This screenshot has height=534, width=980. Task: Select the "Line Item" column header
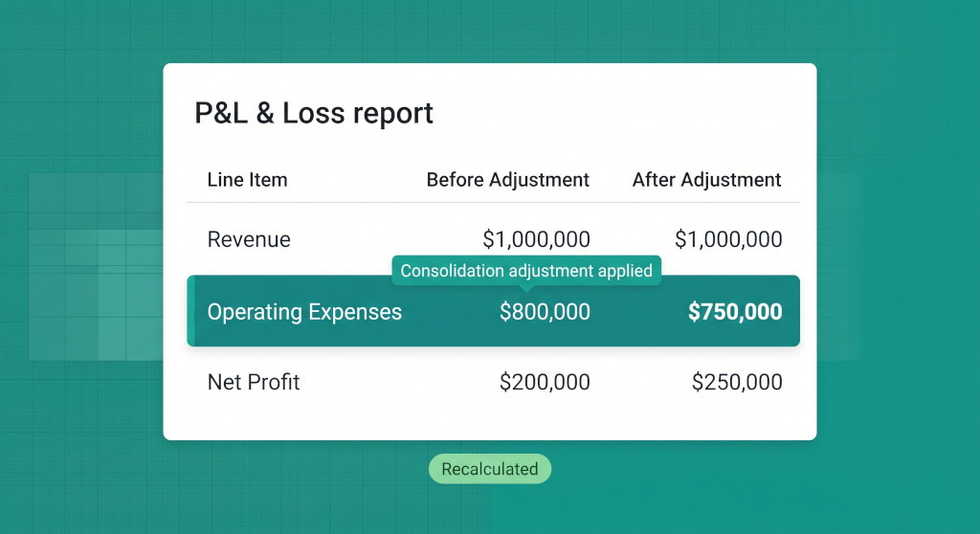[x=248, y=180]
